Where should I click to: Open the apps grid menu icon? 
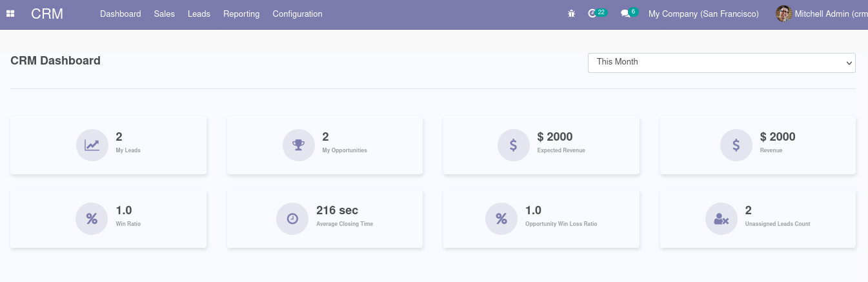[10, 14]
